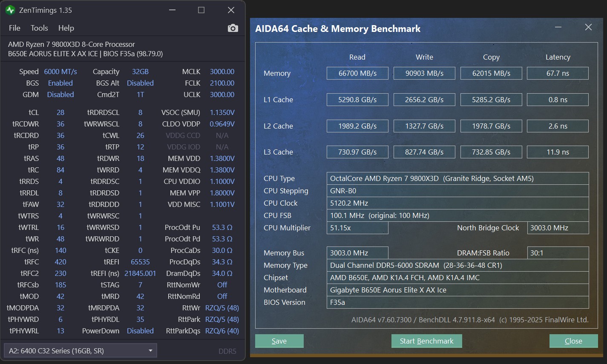Select the Memory Latency result showing 67.7 ns
Viewport: 607px width, 364px height.
pyautogui.click(x=558, y=73)
